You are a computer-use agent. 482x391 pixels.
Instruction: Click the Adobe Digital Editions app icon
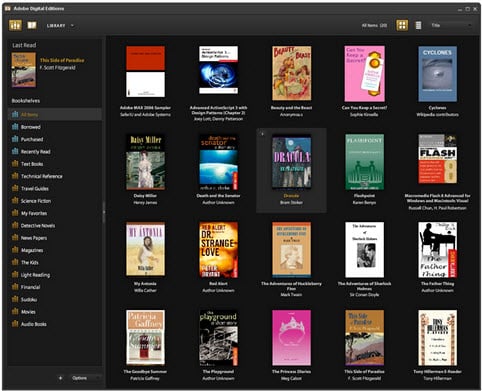click(x=8, y=8)
